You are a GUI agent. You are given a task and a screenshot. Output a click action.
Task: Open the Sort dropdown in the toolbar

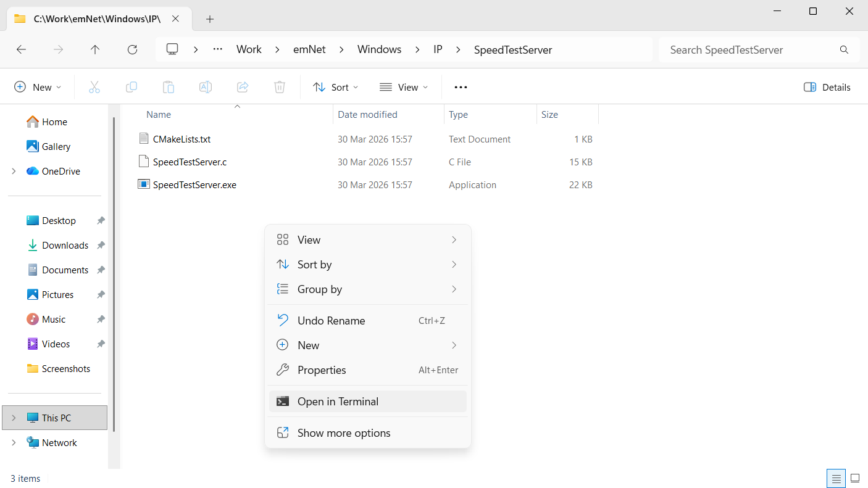[335, 87]
